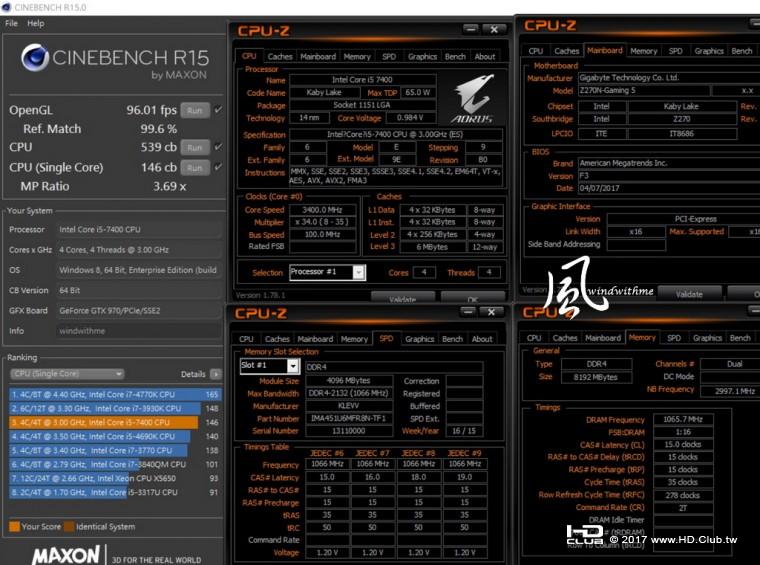
Task: Close the SPD CPU-Z window
Action: (491, 312)
